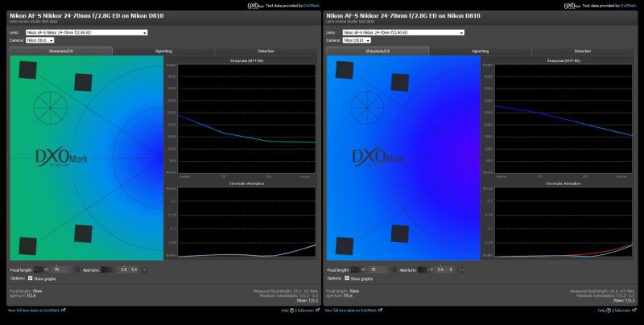Follow the DxOMark link above the f/2.8 panel

(312, 6)
